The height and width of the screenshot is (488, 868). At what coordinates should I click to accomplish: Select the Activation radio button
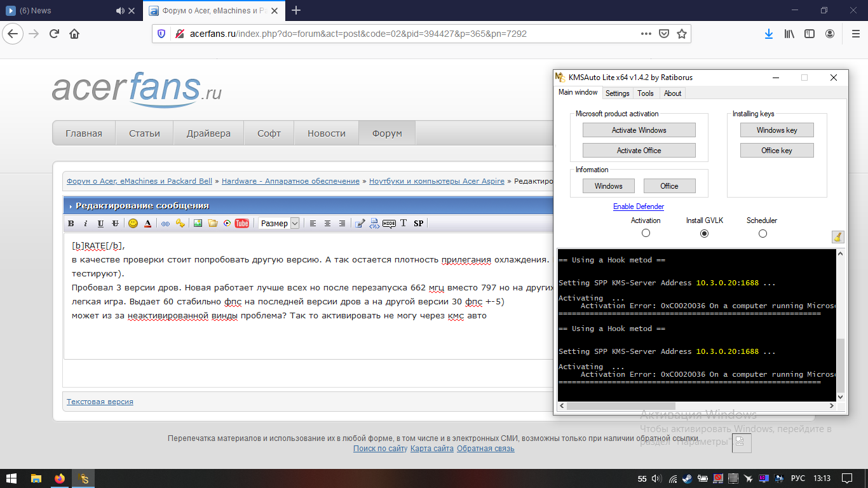[646, 233]
